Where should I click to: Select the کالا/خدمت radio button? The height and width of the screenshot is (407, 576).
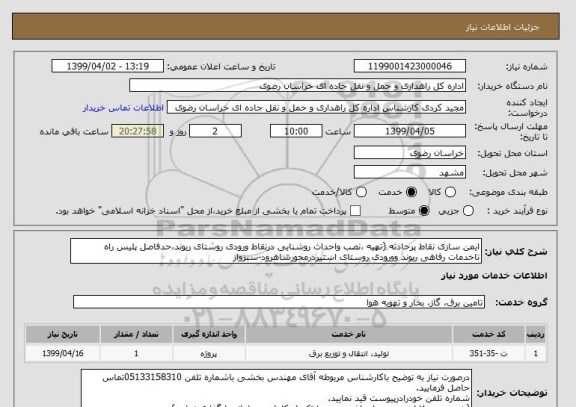361,192
